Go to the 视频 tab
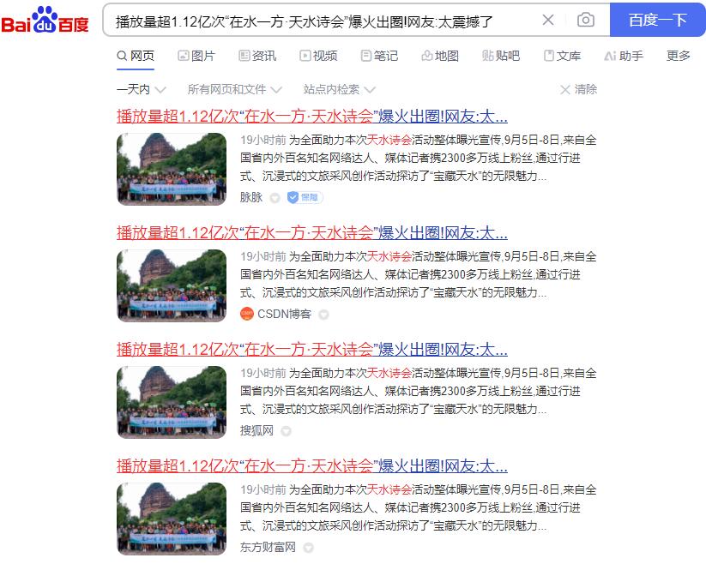 click(318, 56)
